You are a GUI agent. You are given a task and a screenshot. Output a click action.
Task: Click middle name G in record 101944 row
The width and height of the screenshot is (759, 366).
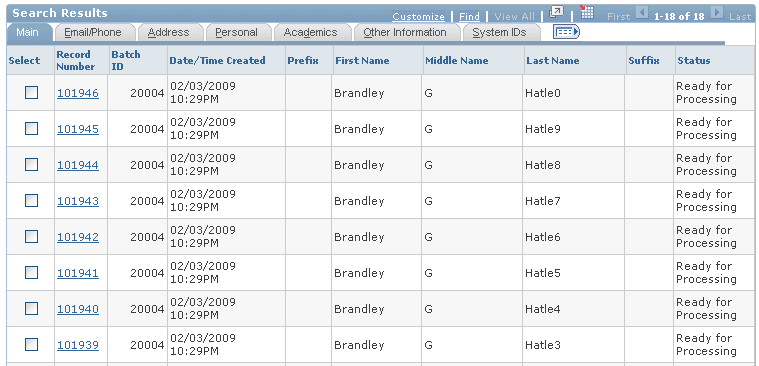pyautogui.click(x=428, y=165)
